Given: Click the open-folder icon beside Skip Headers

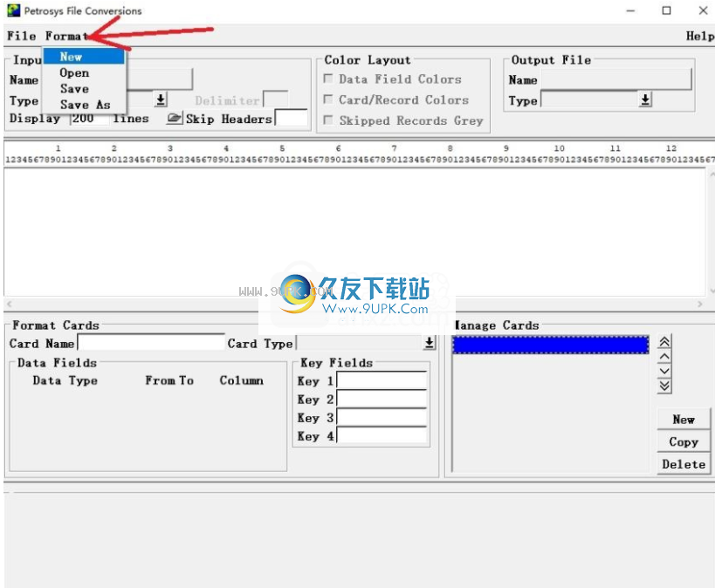Looking at the screenshot, I should point(175,118).
